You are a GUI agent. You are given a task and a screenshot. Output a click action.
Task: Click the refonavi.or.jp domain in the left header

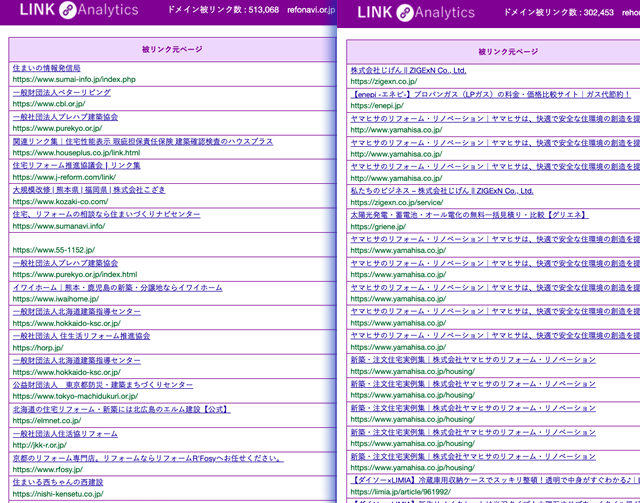tap(311, 10)
